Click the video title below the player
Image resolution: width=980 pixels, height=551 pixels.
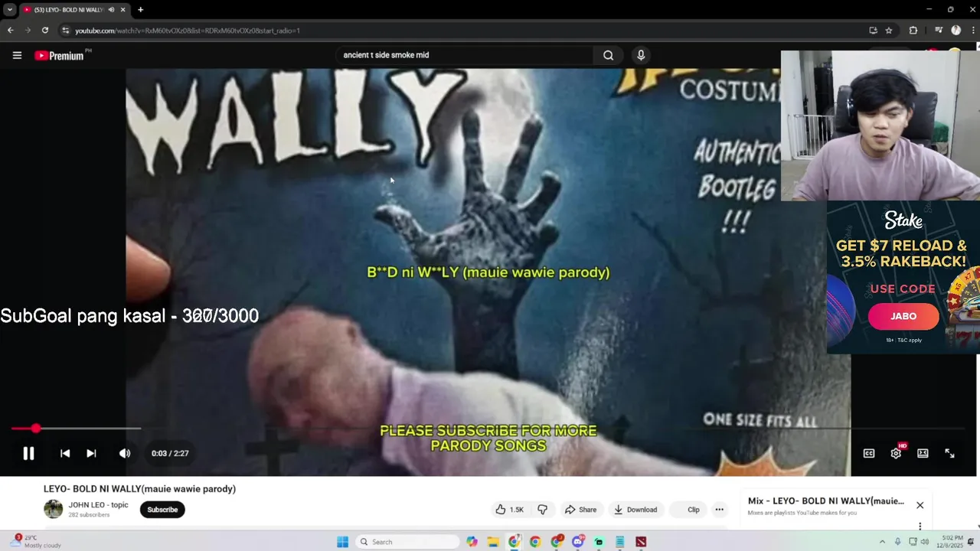tap(139, 489)
